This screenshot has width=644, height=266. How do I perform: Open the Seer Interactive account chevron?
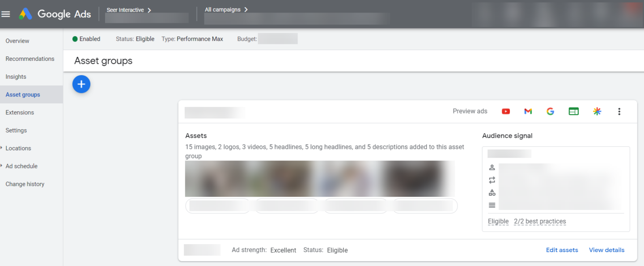[149, 10]
